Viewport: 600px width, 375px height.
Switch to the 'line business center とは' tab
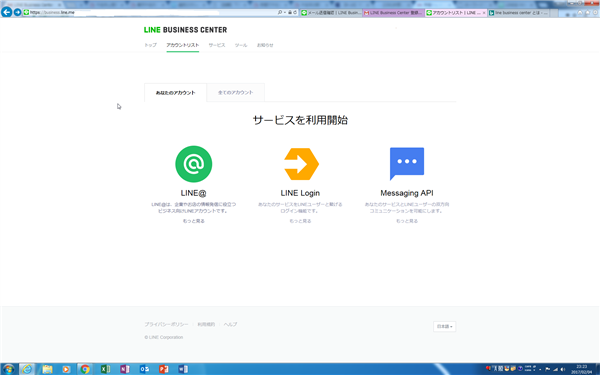(x=518, y=13)
